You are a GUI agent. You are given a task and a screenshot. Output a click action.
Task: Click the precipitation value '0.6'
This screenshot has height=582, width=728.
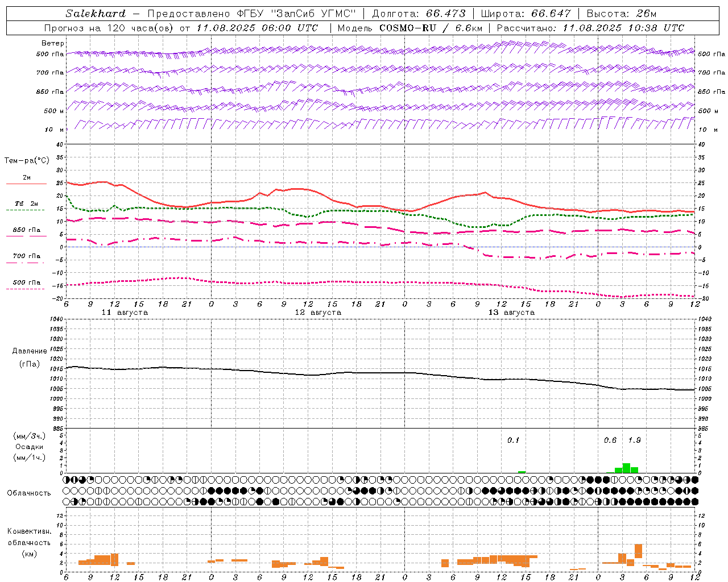tap(610, 440)
